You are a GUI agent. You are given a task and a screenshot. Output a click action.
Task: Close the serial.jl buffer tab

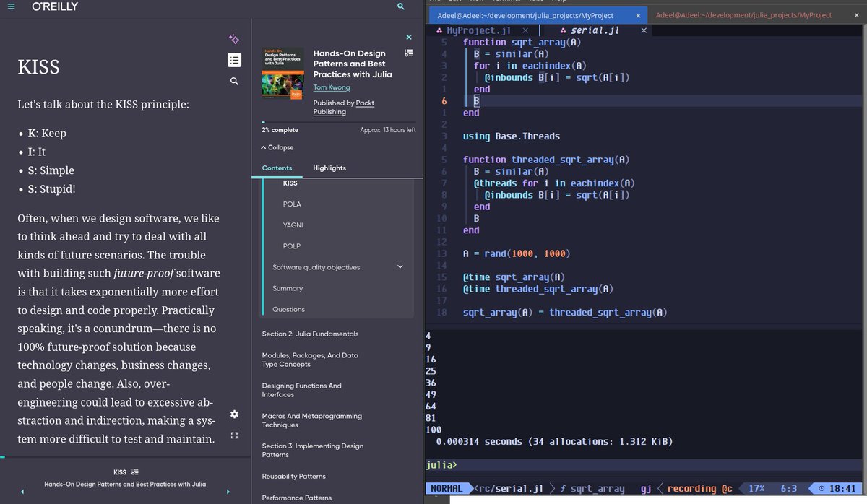[644, 30]
